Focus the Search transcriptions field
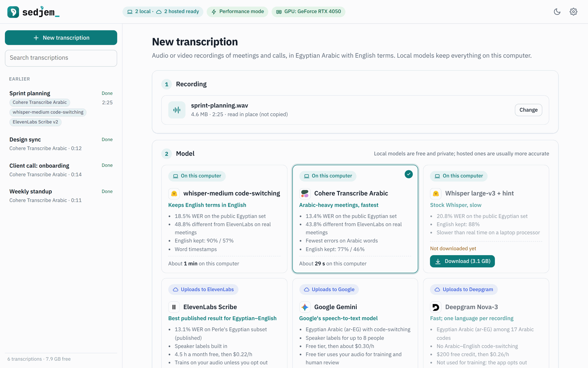The width and height of the screenshot is (588, 368). coord(61,58)
